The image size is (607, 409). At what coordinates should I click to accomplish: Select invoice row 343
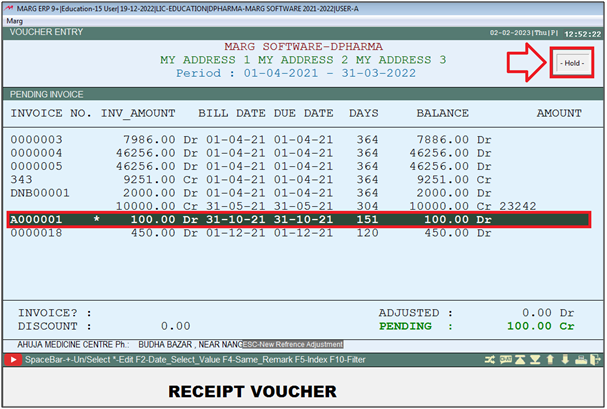click(297, 180)
